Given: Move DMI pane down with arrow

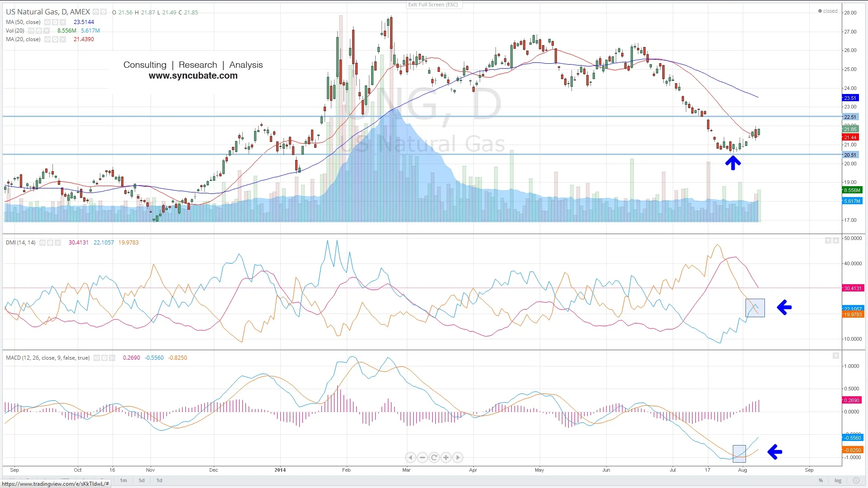Looking at the screenshot, I should [836, 241].
